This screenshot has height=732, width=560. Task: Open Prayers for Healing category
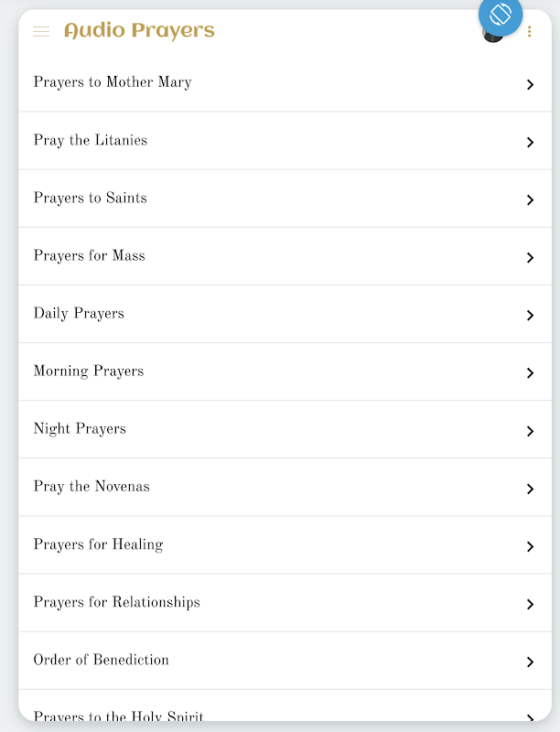coord(285,544)
